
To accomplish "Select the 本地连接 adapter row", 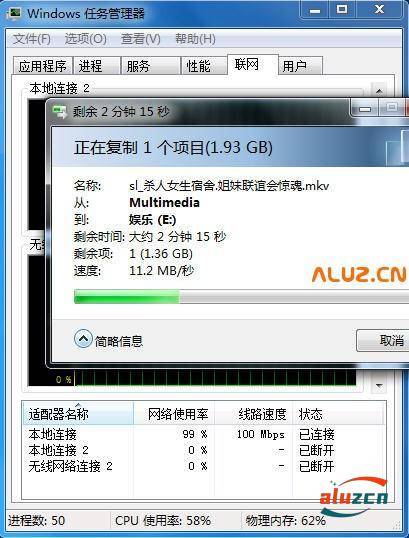I will tap(204, 434).
